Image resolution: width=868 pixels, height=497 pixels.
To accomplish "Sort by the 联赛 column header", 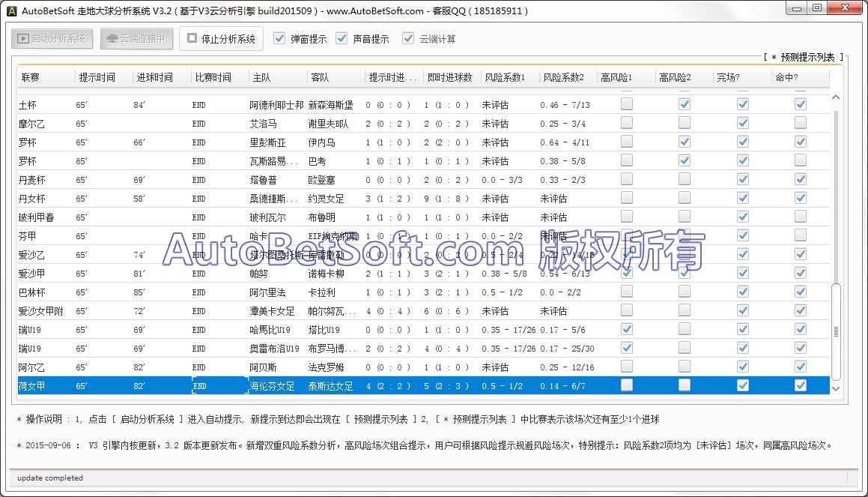I will (x=45, y=77).
